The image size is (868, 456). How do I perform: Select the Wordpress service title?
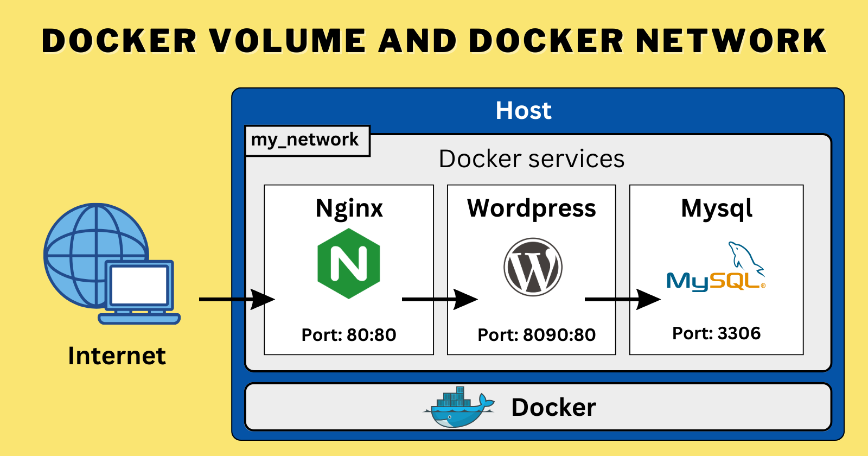click(x=532, y=208)
